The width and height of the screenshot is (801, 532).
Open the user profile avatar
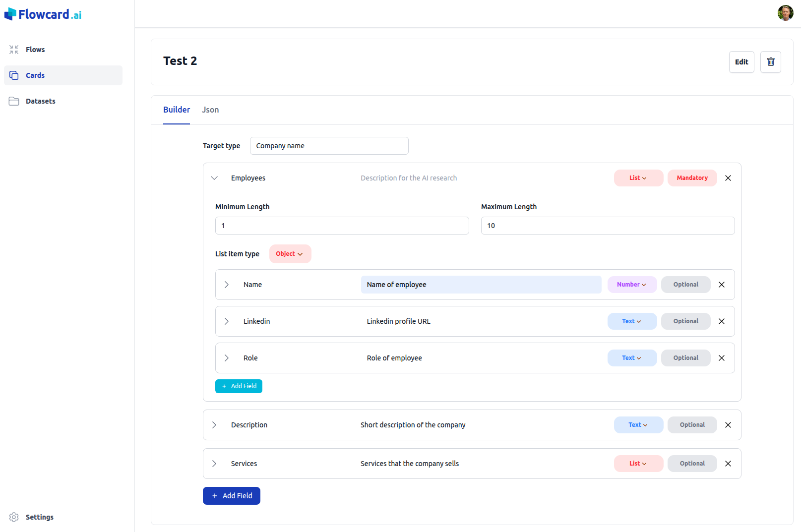tap(785, 12)
